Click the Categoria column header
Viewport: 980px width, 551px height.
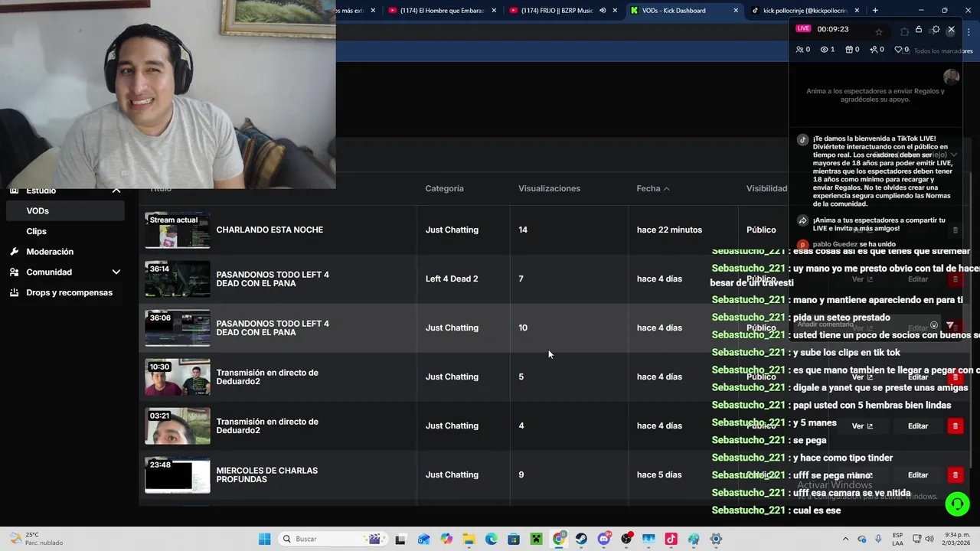(x=444, y=188)
